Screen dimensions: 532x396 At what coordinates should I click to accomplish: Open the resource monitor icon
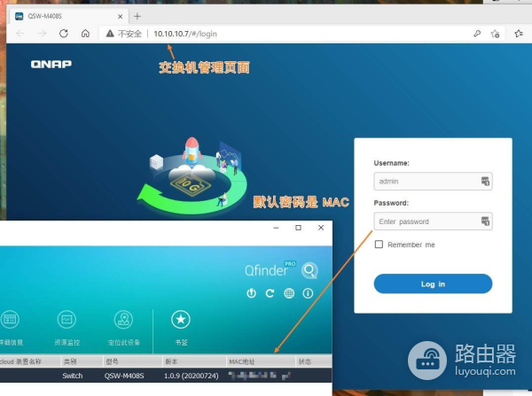[66, 320]
